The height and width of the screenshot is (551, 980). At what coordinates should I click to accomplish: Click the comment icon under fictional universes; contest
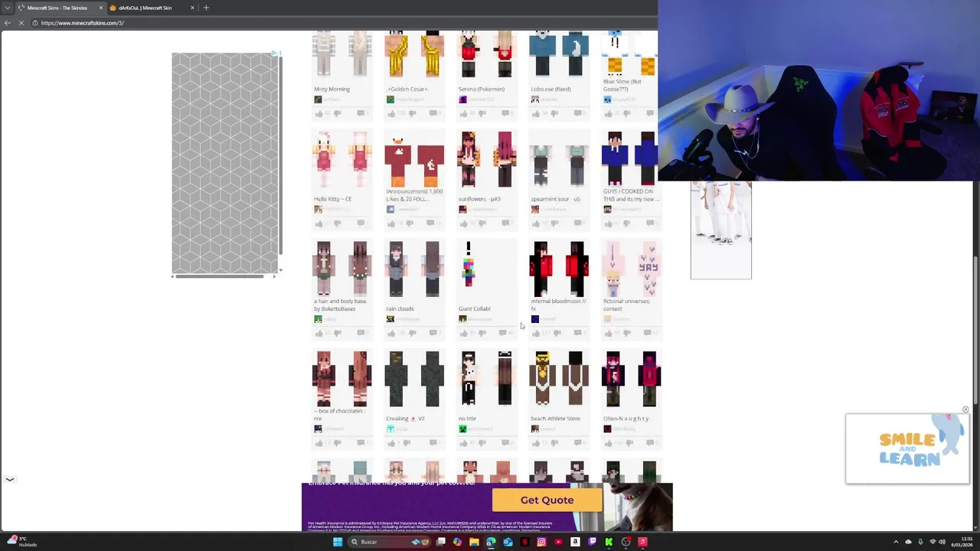[x=649, y=333]
